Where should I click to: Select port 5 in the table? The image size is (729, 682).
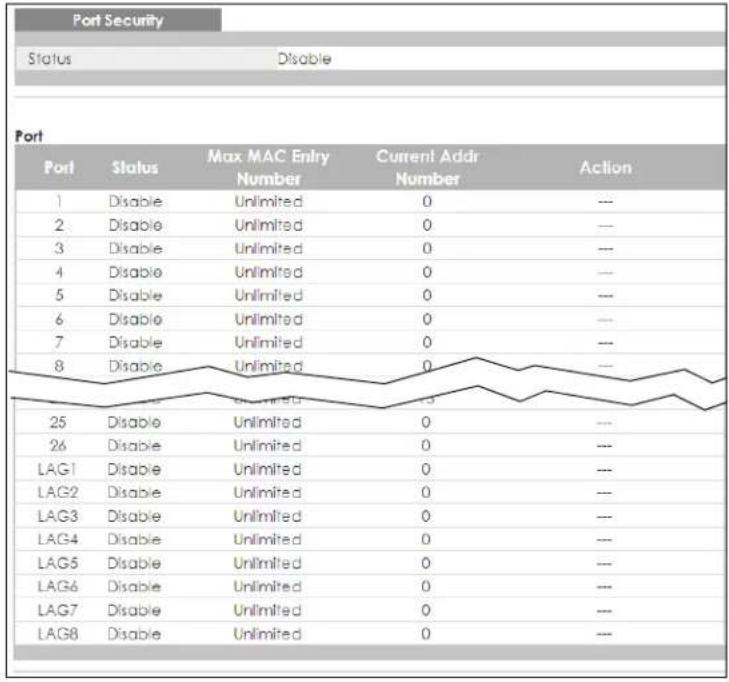59,295
